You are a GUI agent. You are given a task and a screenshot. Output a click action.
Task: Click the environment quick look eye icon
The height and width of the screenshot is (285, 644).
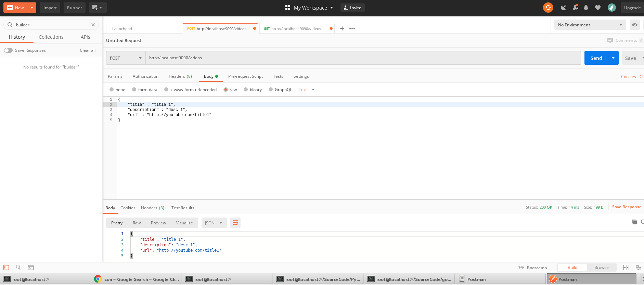pyautogui.click(x=634, y=25)
